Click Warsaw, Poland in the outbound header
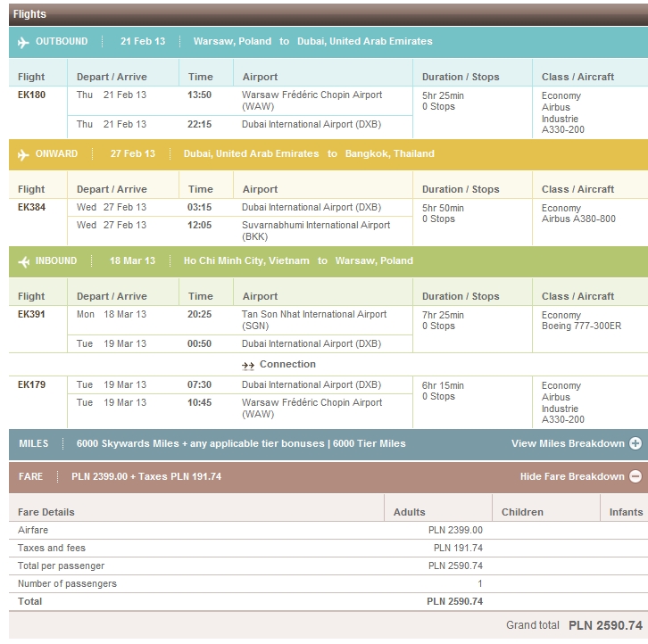The width and height of the screenshot is (648, 644). coord(232,41)
